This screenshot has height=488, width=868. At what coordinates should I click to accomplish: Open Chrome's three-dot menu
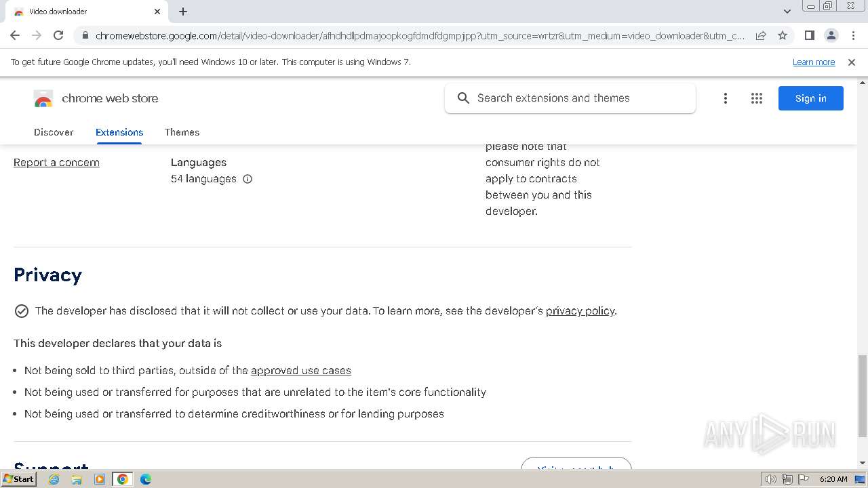pos(852,35)
